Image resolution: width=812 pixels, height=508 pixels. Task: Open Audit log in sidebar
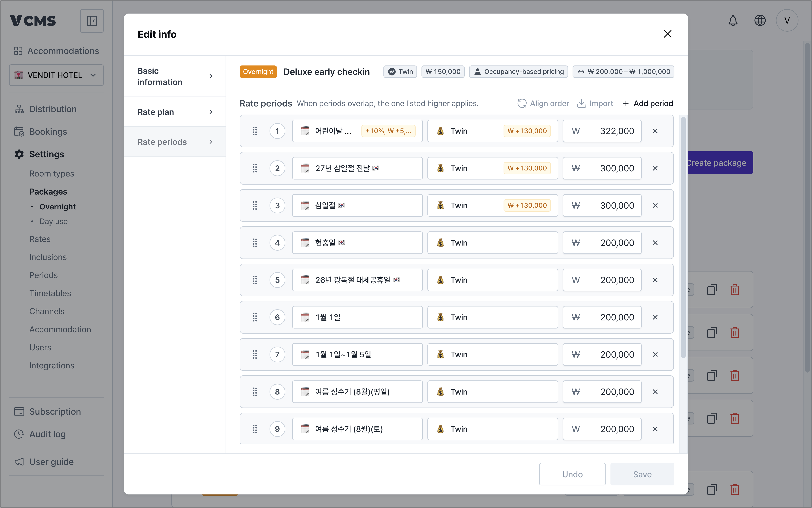[x=40, y=434]
